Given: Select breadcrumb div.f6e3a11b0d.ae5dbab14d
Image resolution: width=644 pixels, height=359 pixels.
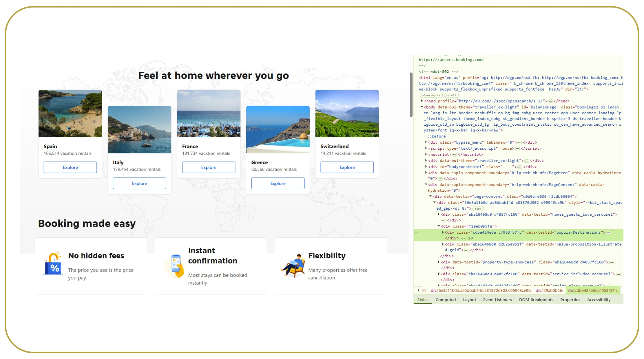Looking at the screenshot, I should coord(481,290).
